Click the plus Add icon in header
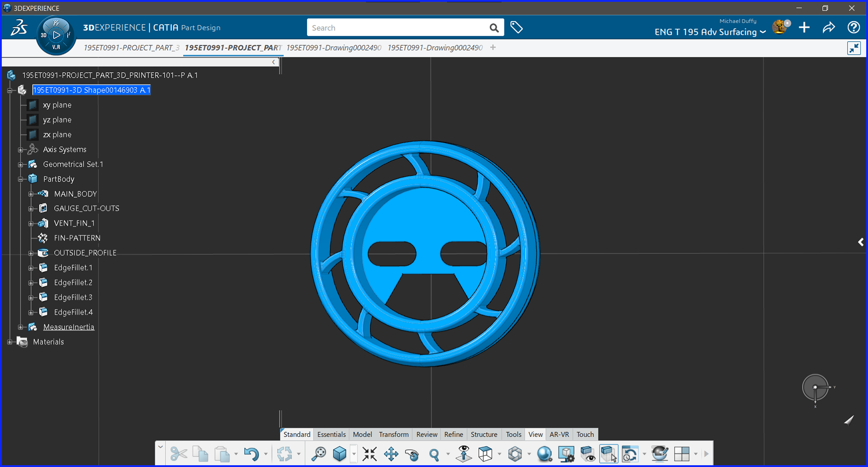This screenshot has width=868, height=467. pyautogui.click(x=804, y=28)
